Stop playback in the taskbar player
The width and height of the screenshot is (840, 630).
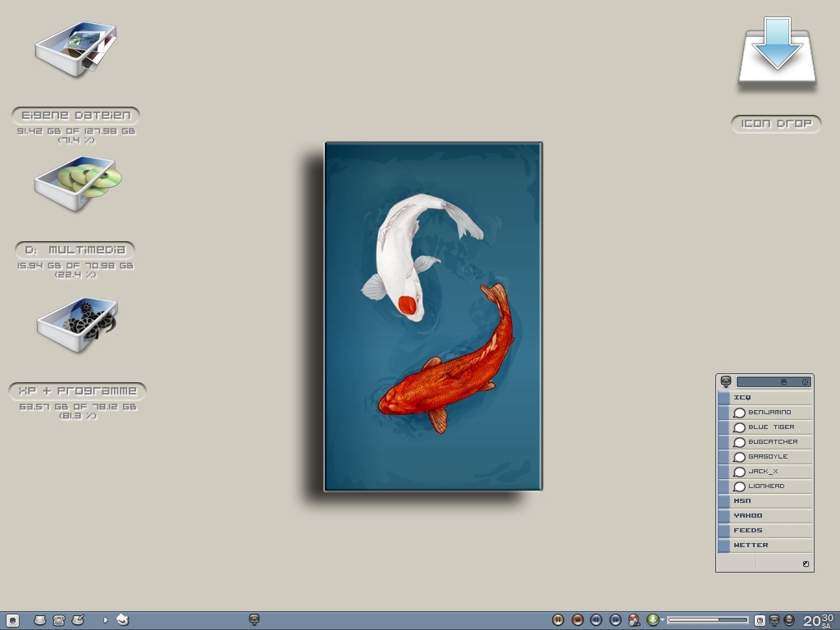pos(577,620)
